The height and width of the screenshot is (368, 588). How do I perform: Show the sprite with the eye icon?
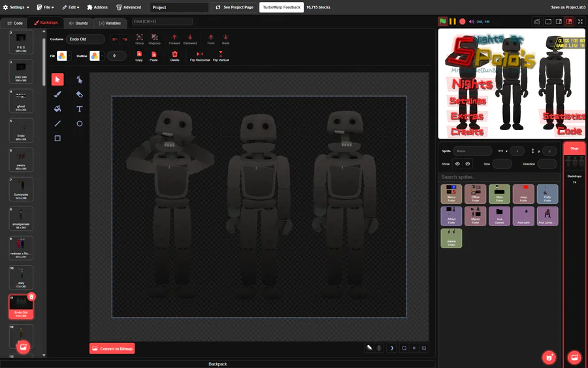pyautogui.click(x=457, y=164)
